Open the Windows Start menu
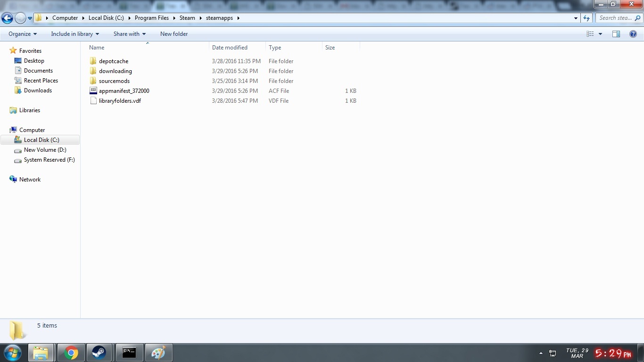The height and width of the screenshot is (362, 644). pos(13,353)
